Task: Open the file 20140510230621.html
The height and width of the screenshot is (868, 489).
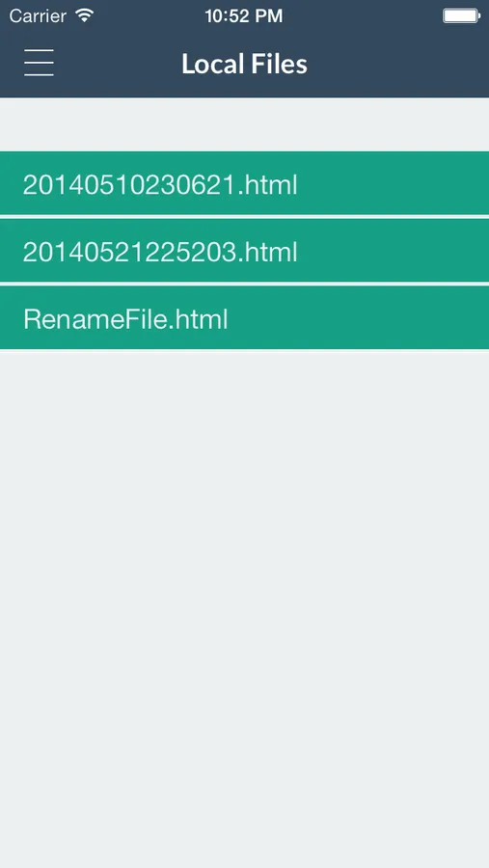Action: [244, 183]
